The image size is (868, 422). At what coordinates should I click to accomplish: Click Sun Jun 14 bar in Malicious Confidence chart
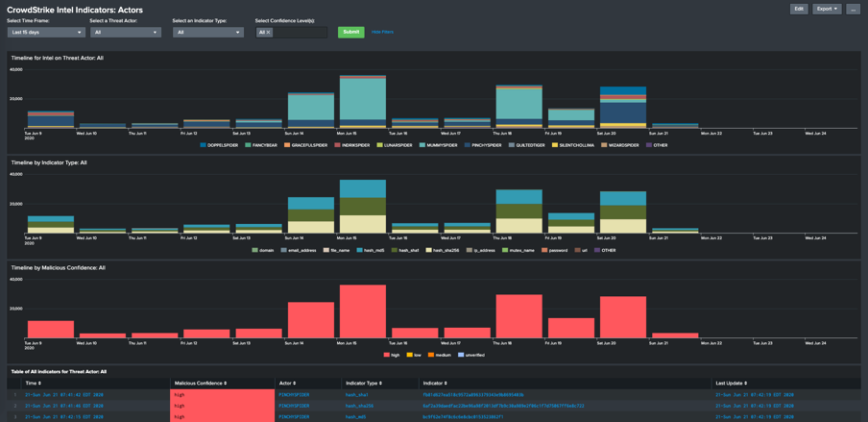pos(310,320)
